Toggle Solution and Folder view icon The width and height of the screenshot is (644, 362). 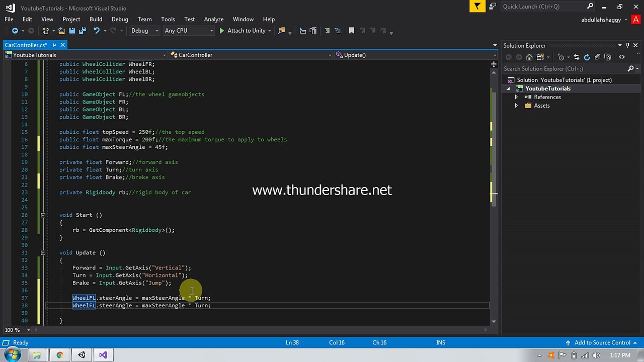point(540,57)
